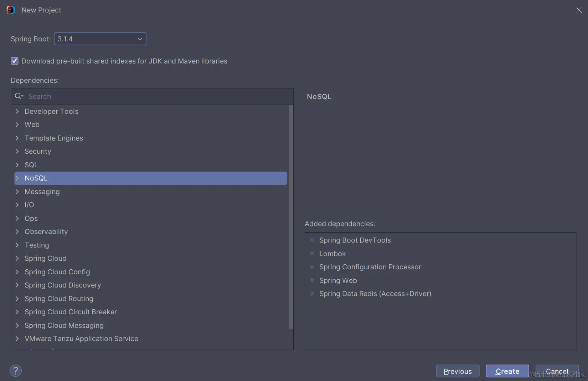Image resolution: width=588 pixels, height=381 pixels.
Task: Select the Spring Cloud Config row
Action: point(151,272)
